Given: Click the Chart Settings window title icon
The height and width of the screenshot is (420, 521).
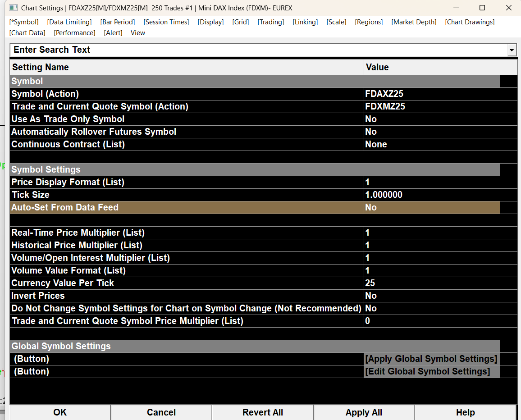Looking at the screenshot, I should click(x=13, y=8).
